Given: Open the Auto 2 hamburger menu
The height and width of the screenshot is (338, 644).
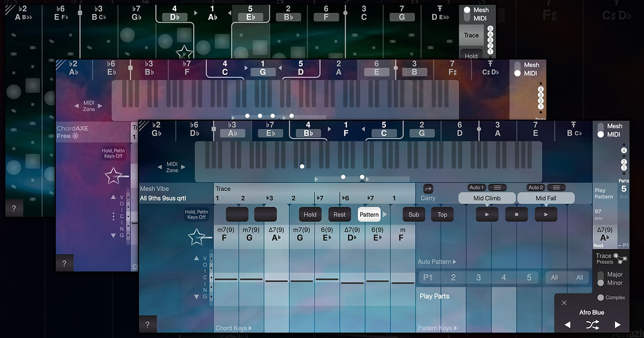Looking at the screenshot, I should 556,187.
